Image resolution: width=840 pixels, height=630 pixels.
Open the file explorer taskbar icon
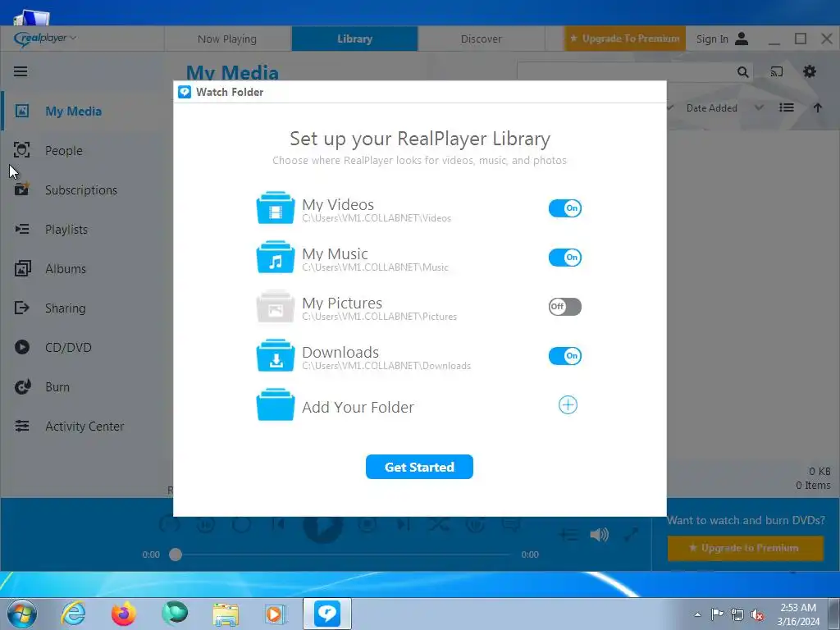point(226,614)
